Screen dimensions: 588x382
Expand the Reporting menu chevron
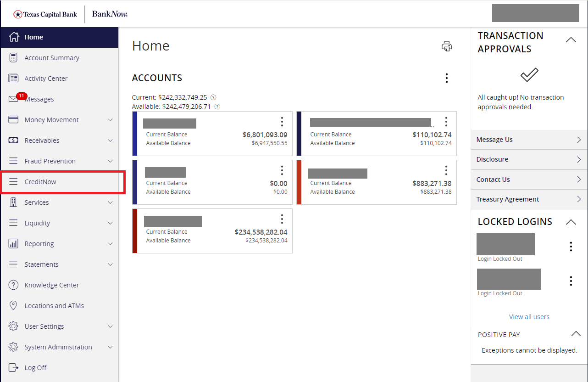coord(110,244)
